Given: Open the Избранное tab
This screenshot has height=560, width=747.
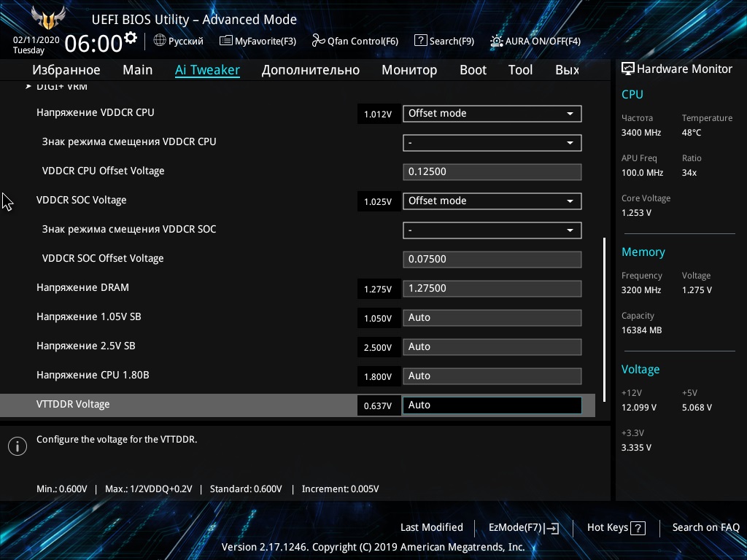Looking at the screenshot, I should click(66, 70).
